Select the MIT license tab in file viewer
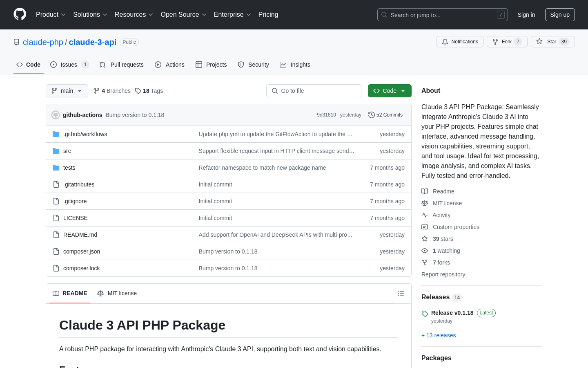588x368 pixels. tap(117, 293)
